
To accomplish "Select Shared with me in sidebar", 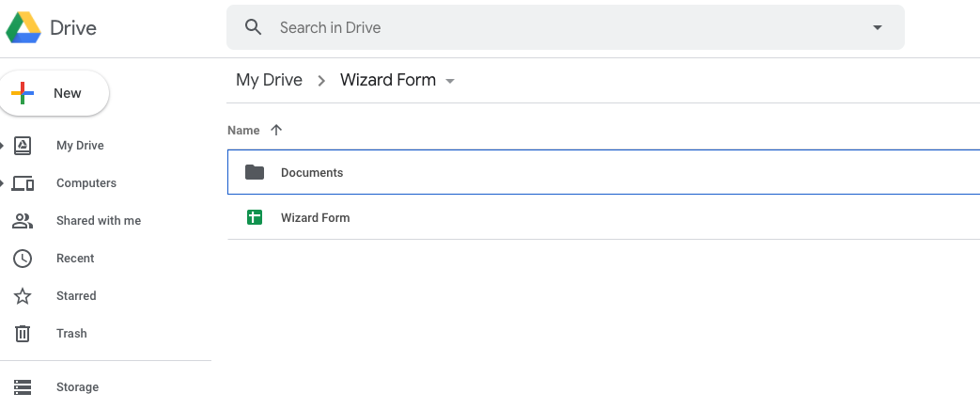I will point(99,221).
